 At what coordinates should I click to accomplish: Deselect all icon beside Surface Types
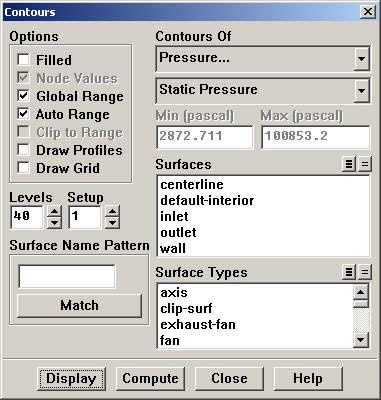(x=365, y=272)
